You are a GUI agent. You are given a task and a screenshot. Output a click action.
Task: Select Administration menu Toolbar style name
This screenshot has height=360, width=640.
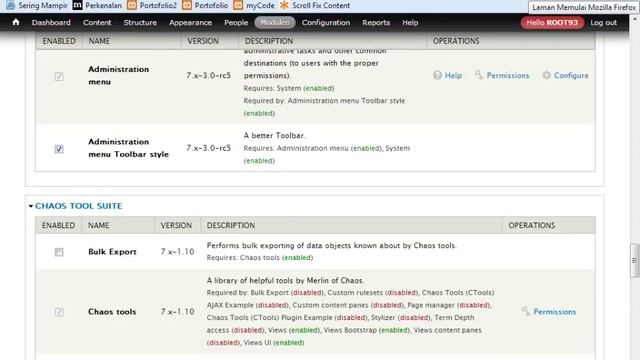pos(129,148)
